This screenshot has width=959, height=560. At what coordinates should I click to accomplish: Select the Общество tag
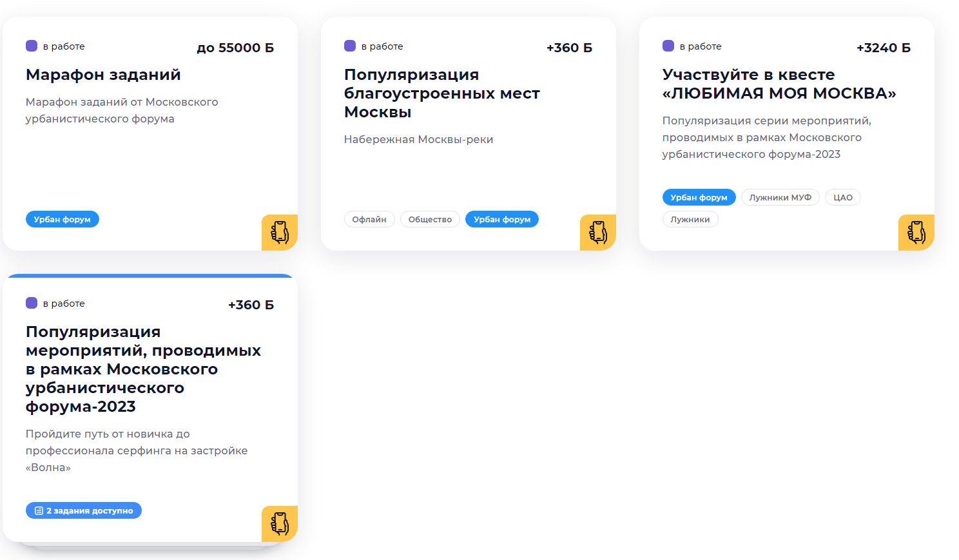pyautogui.click(x=430, y=219)
